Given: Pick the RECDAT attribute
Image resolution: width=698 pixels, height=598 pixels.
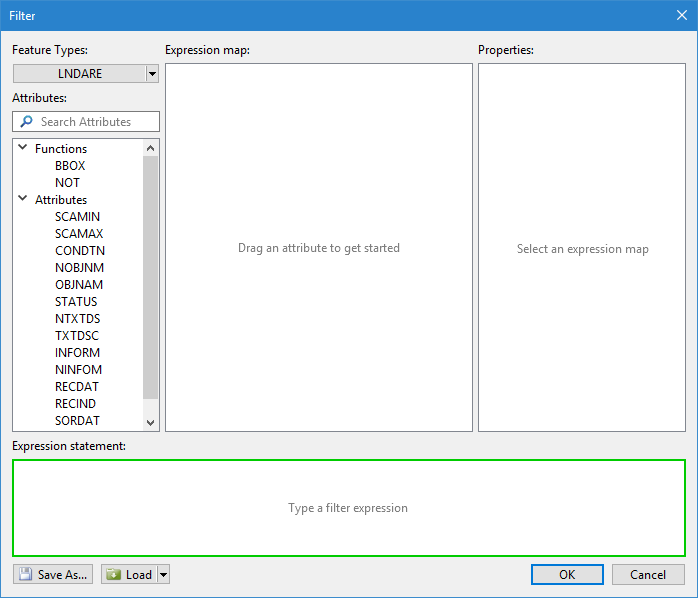Looking at the screenshot, I should (x=77, y=387).
